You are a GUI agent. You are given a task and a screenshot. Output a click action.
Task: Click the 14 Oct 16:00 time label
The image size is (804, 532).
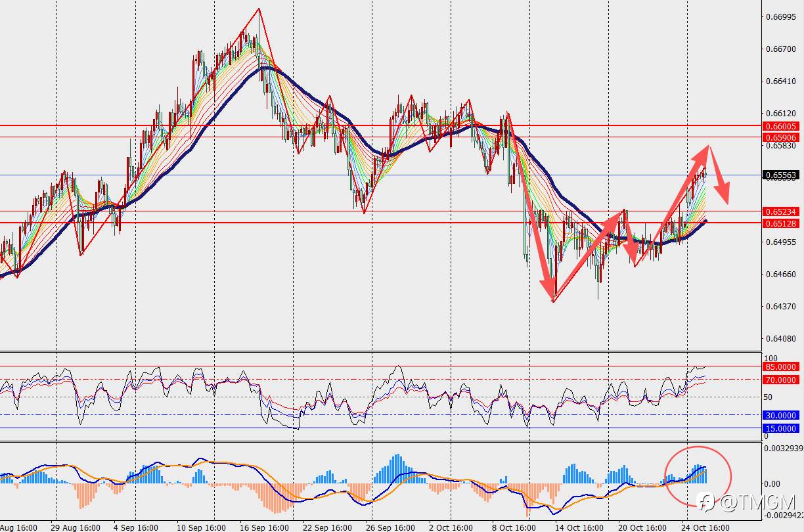point(579,527)
